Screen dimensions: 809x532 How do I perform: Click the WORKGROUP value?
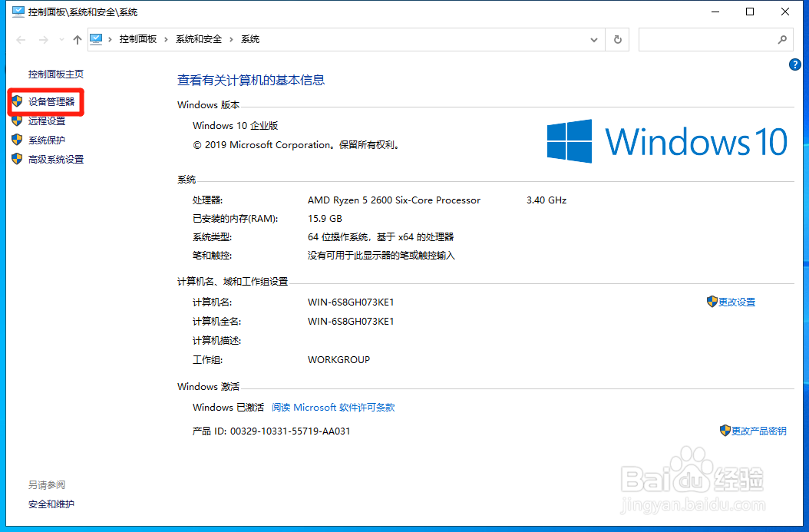coord(339,359)
